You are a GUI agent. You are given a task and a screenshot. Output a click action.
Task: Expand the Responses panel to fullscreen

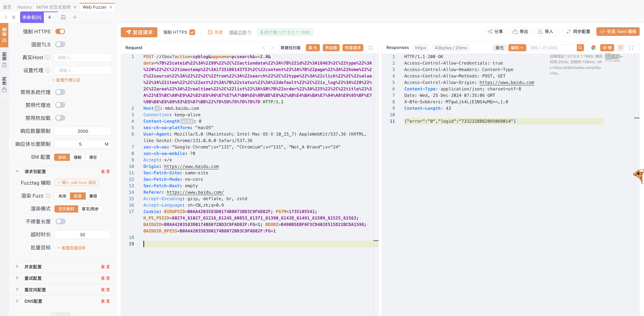pyautogui.click(x=631, y=48)
